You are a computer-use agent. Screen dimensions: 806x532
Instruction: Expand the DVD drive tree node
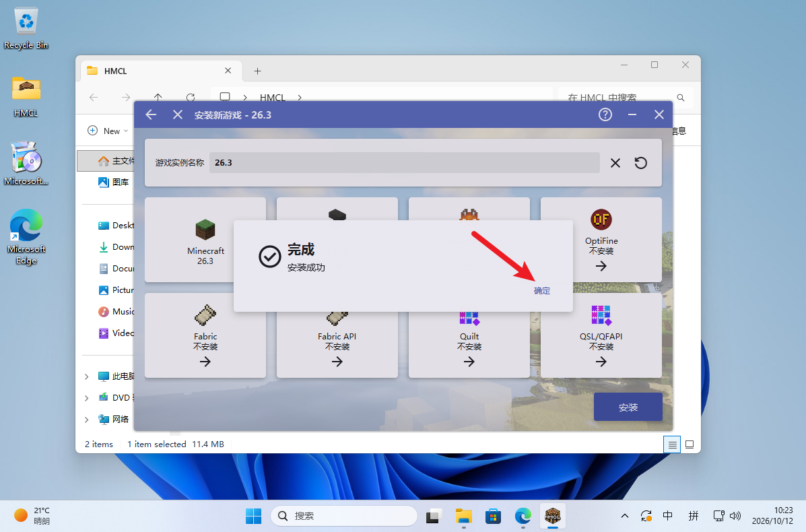86,398
